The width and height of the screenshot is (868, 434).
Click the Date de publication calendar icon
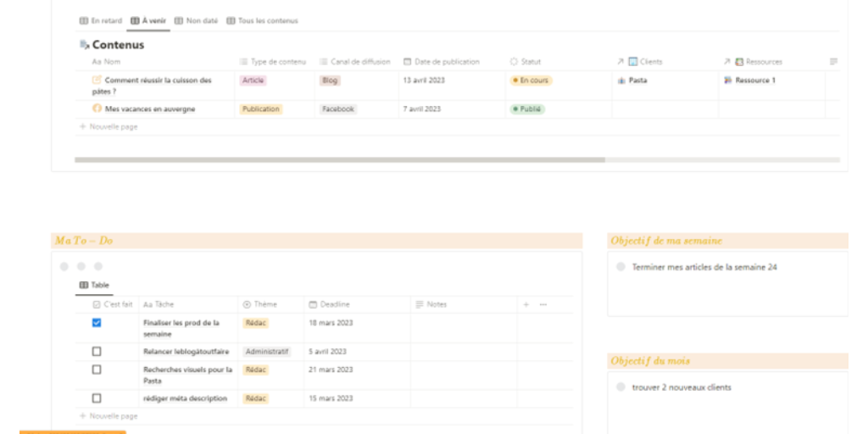coord(408,61)
